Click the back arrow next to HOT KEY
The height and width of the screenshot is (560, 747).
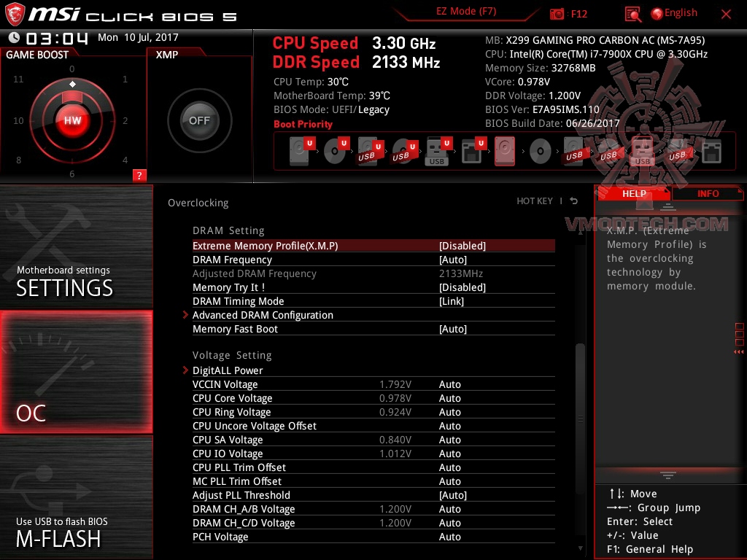(574, 201)
